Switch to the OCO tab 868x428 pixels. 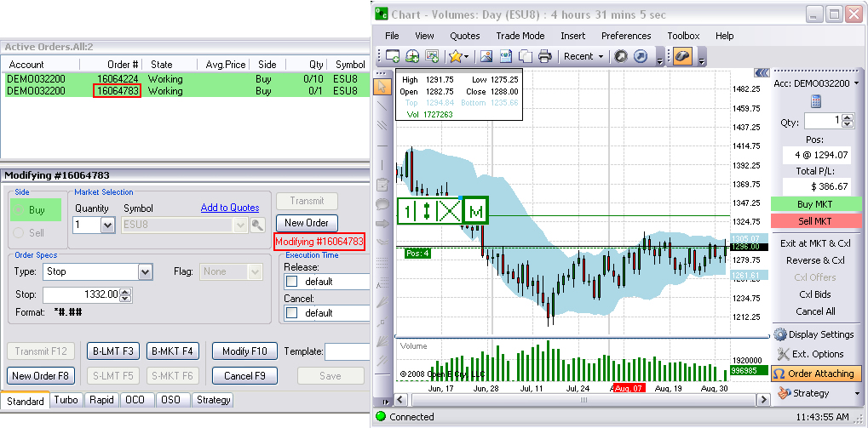point(134,400)
